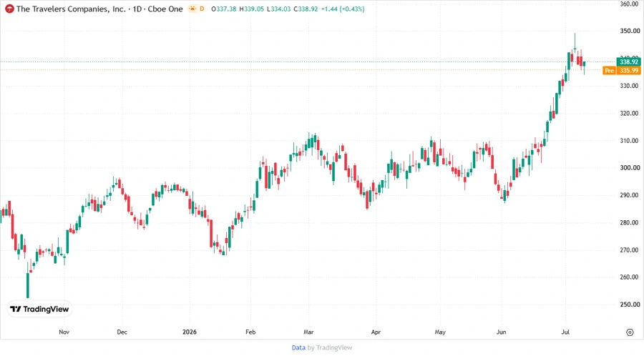Screen dimensions: 644x356
Task: Open chart settings gear icon
Action: coord(630,332)
